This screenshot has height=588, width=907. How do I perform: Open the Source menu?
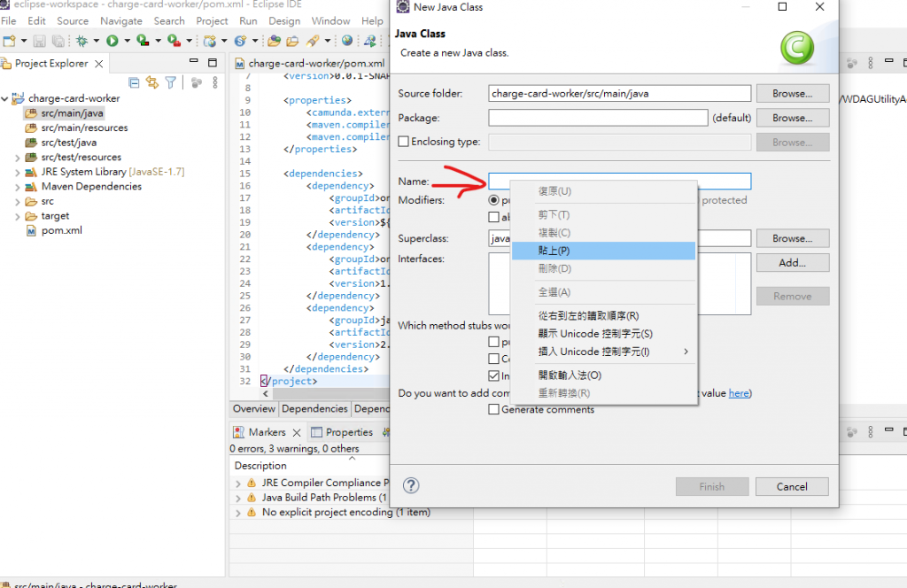73,21
